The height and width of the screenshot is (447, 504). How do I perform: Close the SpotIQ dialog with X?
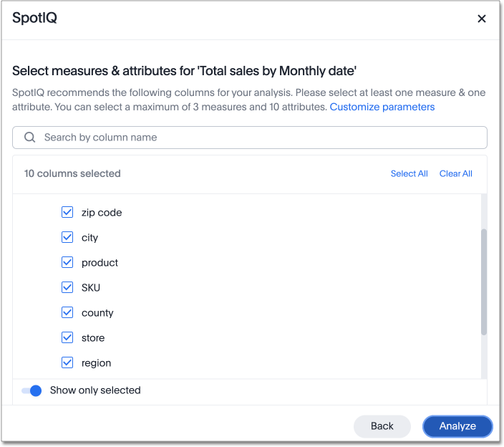point(482,19)
